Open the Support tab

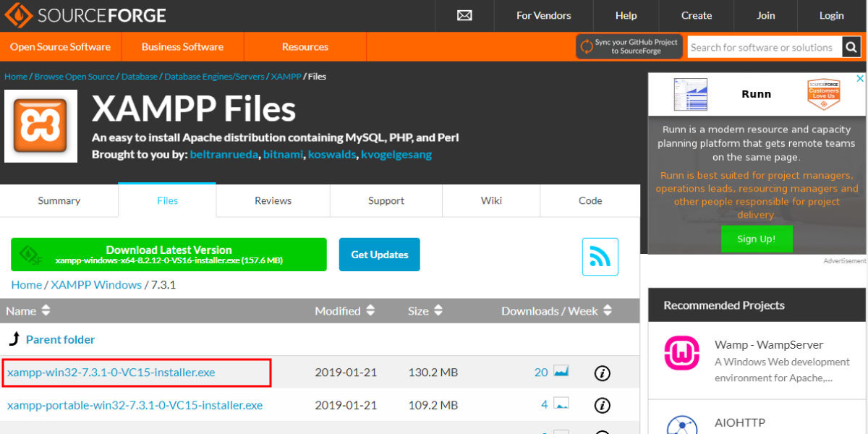[386, 200]
